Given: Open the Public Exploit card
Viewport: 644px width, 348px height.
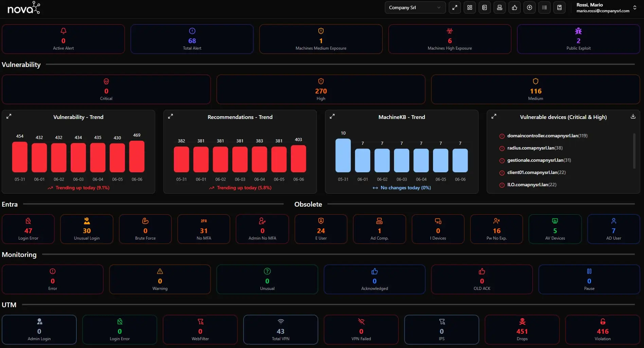Looking at the screenshot, I should click(x=578, y=39).
